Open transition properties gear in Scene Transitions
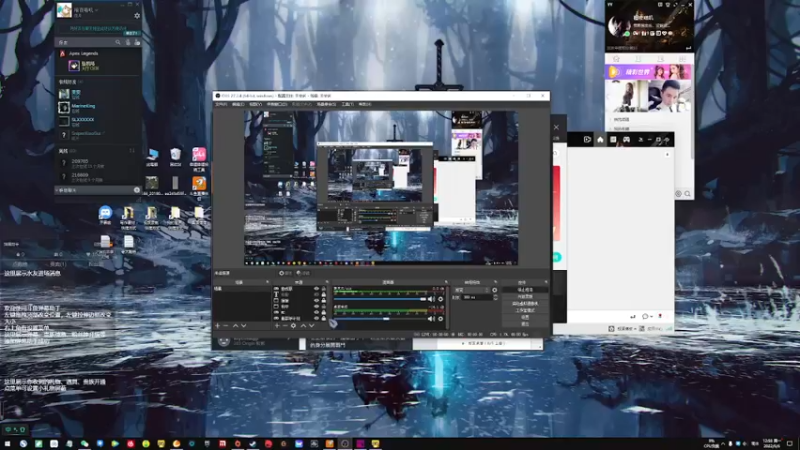This screenshot has height=450, width=800. 494,290
